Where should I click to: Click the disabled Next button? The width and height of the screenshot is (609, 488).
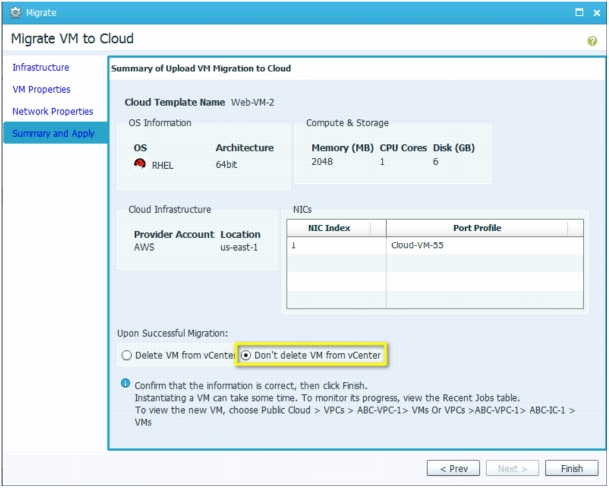tap(513, 469)
